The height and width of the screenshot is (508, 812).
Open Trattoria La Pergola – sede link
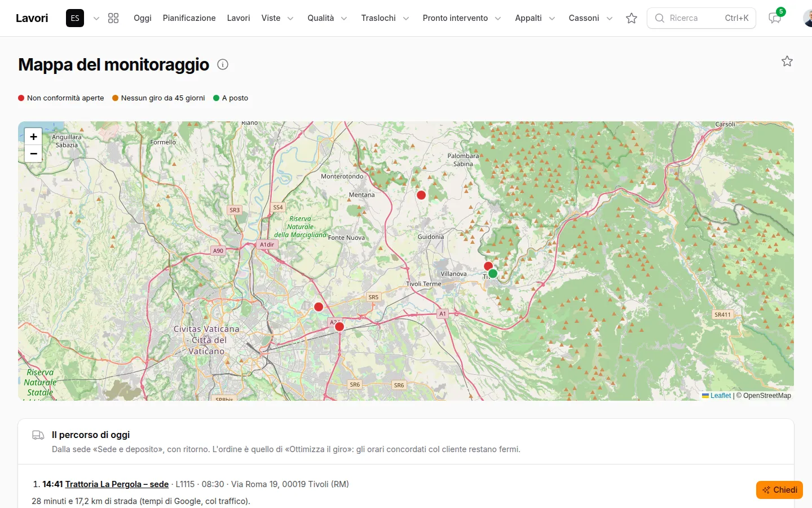(x=117, y=484)
